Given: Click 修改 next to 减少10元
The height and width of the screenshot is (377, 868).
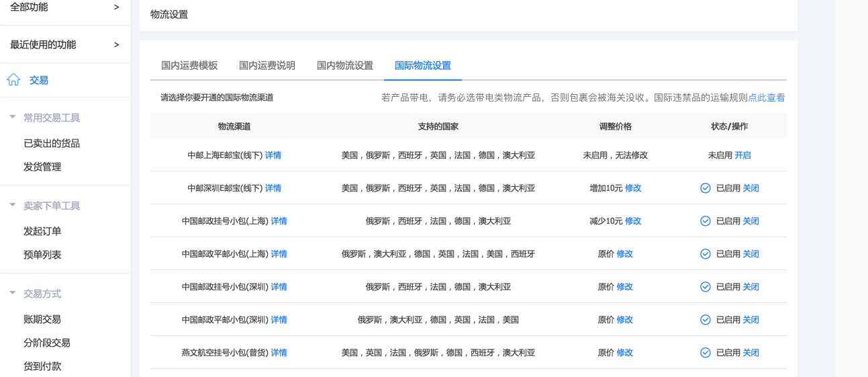Looking at the screenshot, I should pyautogui.click(x=633, y=221).
